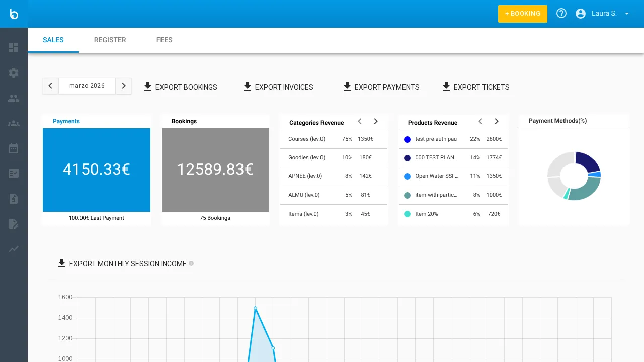The width and height of the screenshot is (644, 362).
Task: Click the Export Monthly Session Income download icon
Action: coord(62,263)
